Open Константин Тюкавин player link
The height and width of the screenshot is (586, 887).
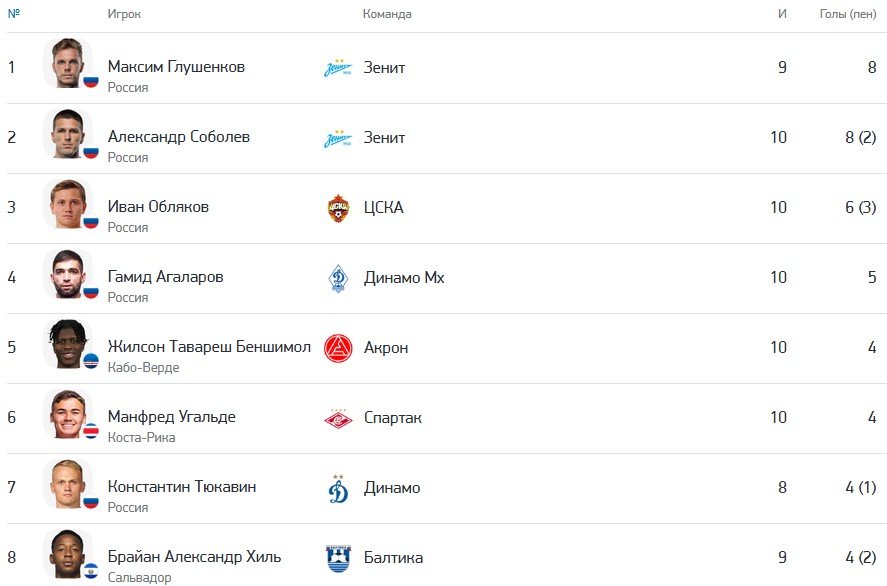coord(182,487)
